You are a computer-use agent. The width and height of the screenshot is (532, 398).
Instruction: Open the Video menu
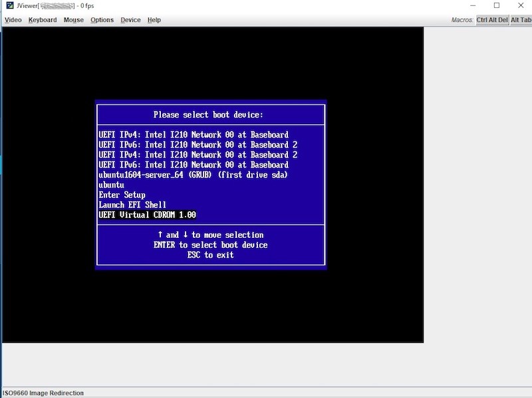point(13,19)
